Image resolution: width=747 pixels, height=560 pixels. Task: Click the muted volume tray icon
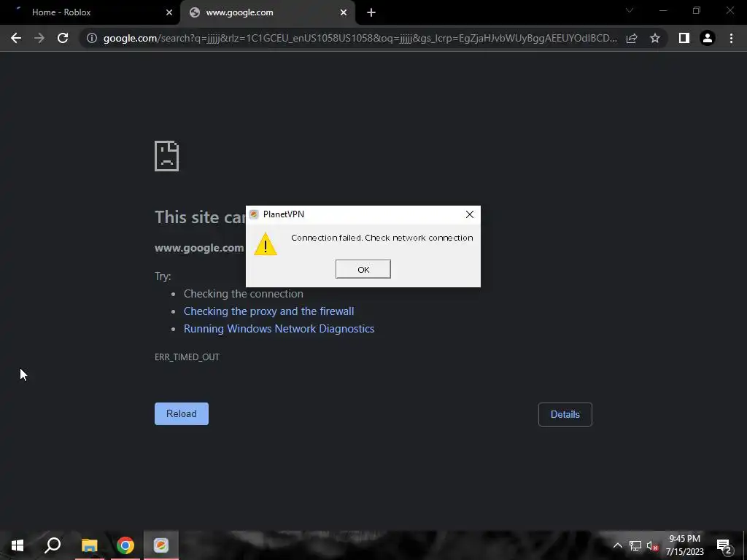click(653, 545)
